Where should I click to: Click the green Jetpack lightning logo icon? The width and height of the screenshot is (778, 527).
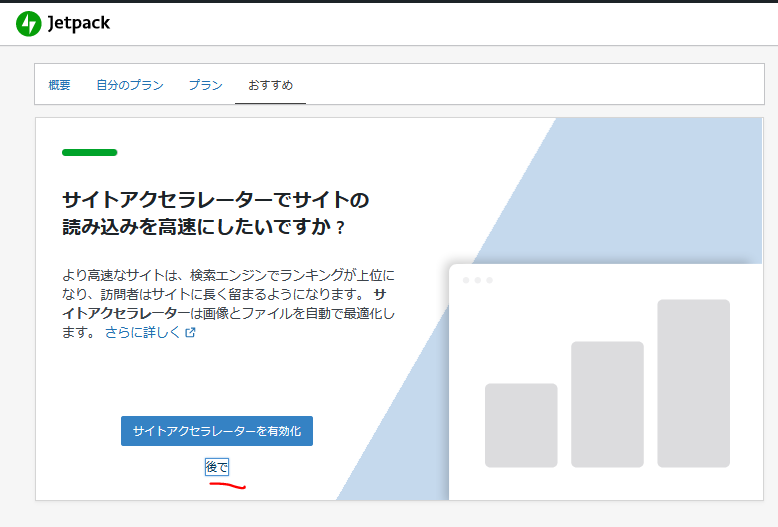coord(28,24)
